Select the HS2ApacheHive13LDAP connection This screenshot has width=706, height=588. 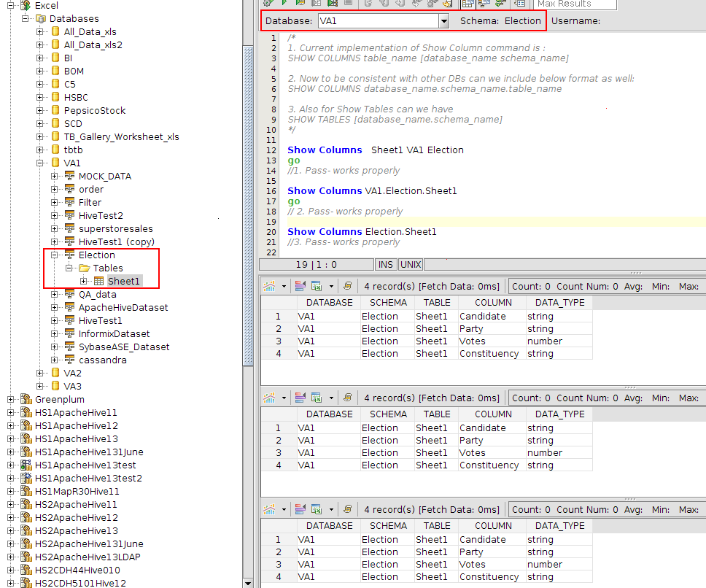point(88,557)
